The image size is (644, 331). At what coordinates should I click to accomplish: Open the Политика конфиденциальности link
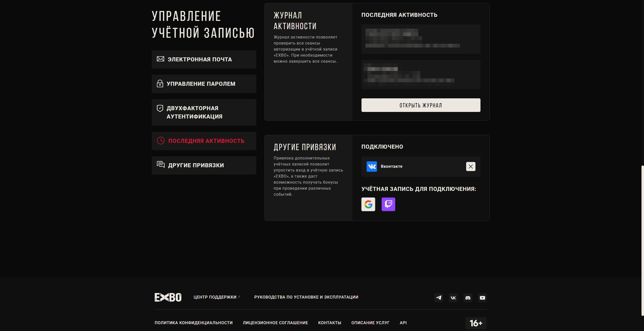[193, 323]
